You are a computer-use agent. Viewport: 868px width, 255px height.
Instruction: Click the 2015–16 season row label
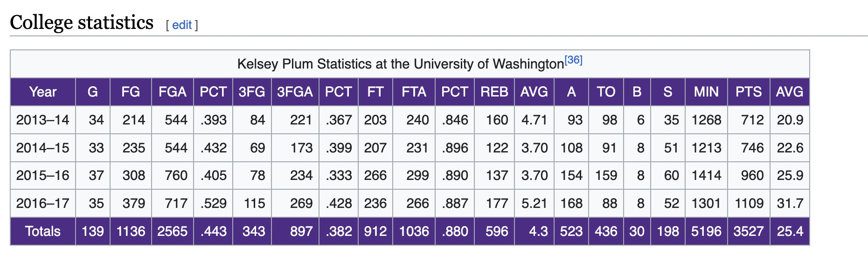(x=43, y=175)
